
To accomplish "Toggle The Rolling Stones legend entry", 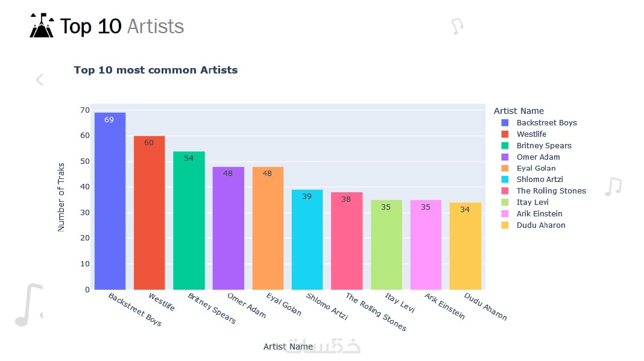I will [544, 190].
